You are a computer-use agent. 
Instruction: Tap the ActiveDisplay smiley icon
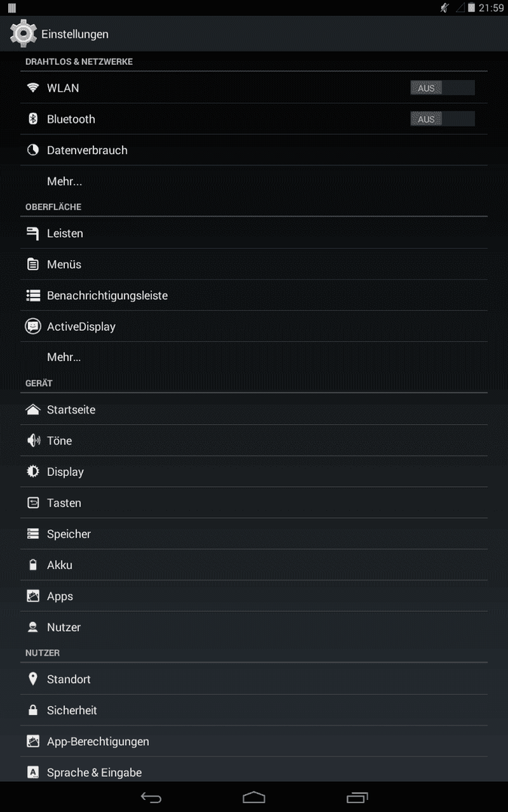coord(32,326)
